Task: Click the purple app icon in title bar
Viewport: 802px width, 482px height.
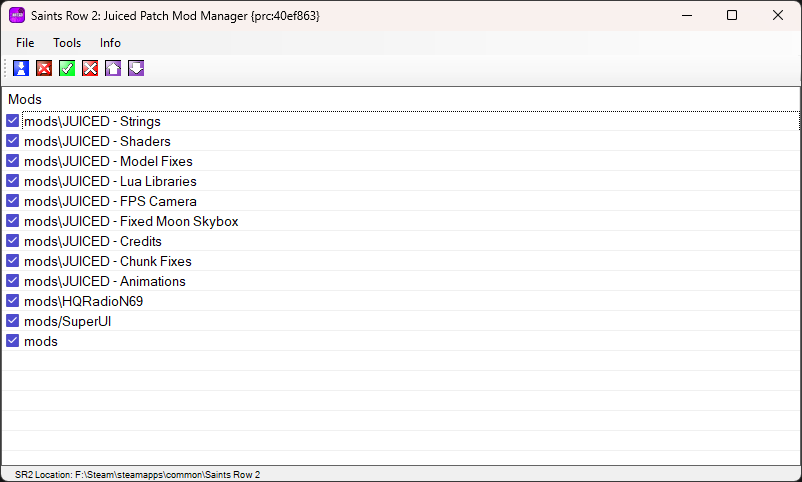Action: pos(17,15)
